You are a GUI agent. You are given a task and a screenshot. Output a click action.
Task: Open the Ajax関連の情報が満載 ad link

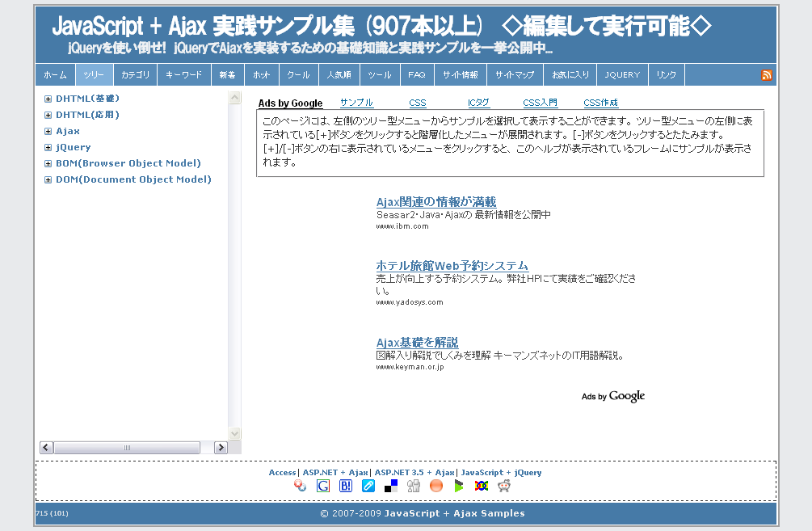click(x=436, y=202)
